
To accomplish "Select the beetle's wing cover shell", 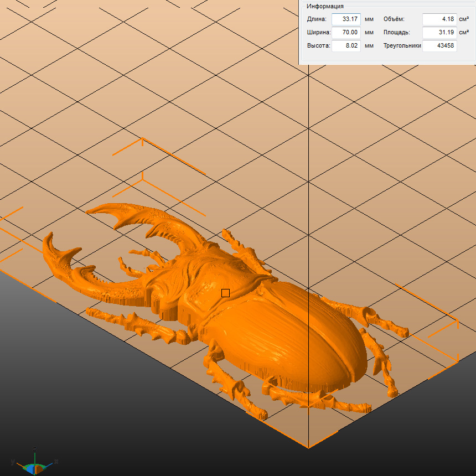I will point(299,338).
